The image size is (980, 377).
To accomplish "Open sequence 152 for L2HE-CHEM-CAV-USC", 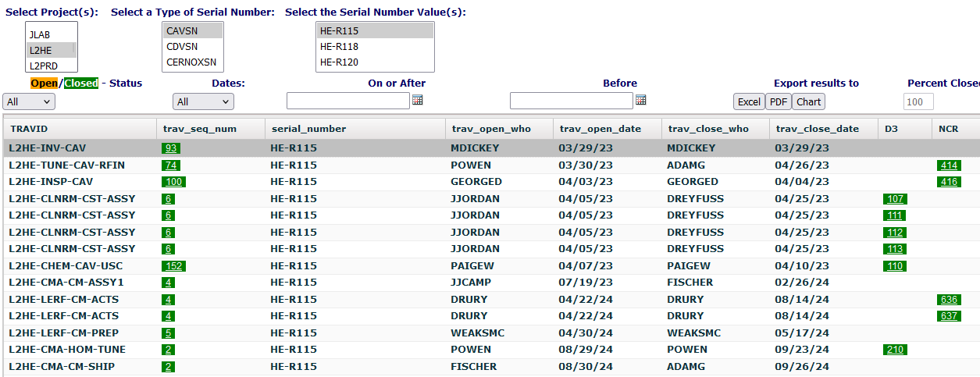I will coord(173,266).
